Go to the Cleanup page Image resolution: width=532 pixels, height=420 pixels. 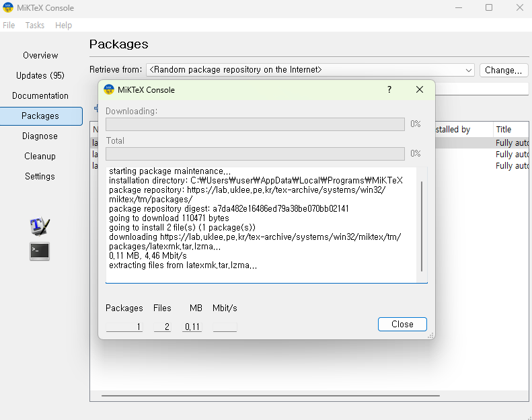40,157
